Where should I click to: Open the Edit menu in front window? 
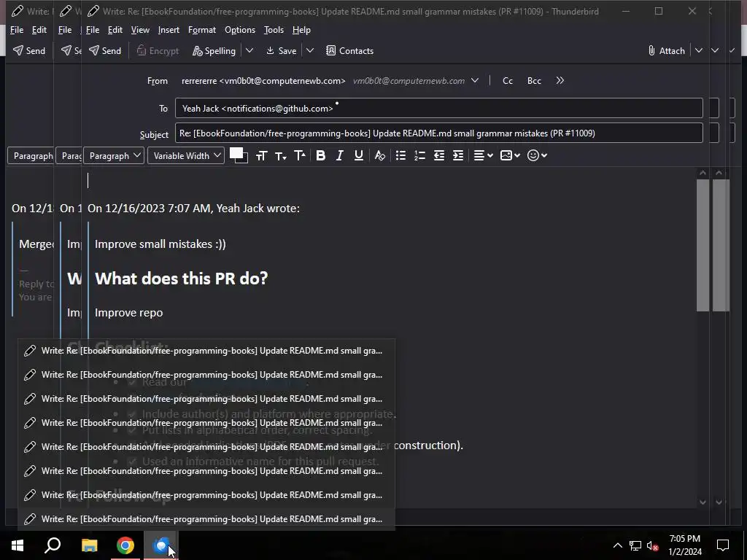(x=115, y=29)
